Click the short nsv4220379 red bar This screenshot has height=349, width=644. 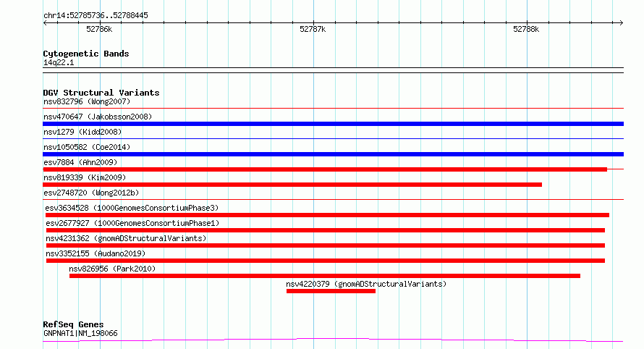pos(331,291)
